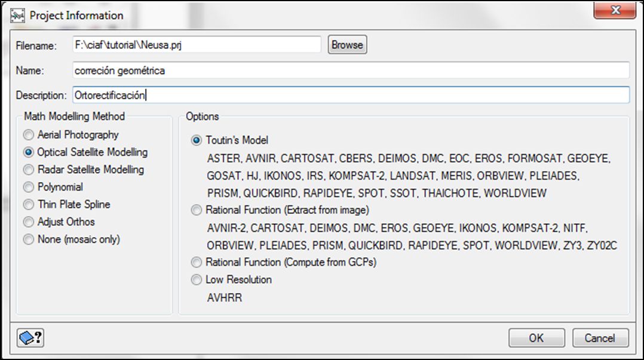Click into the Filename field

(197, 45)
